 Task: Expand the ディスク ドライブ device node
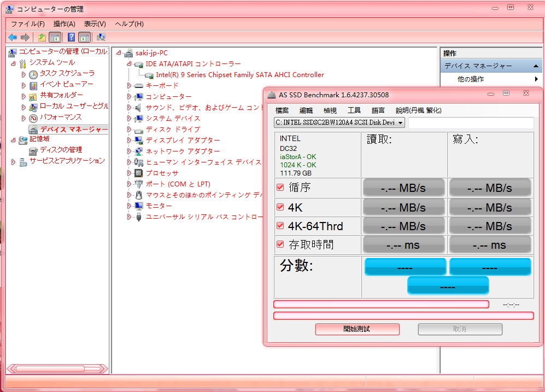129,130
